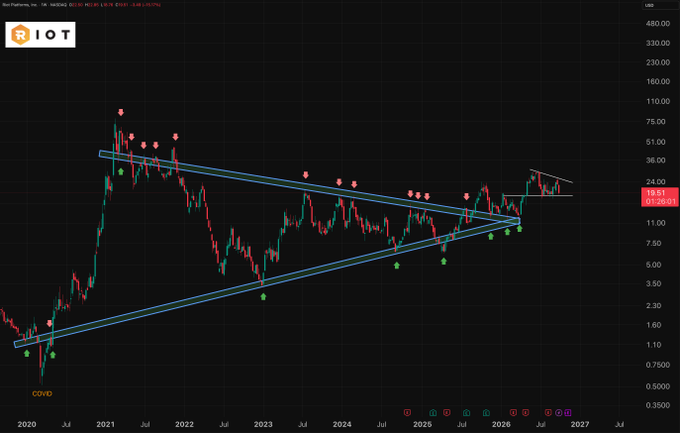Click the 75.00 price axis label
This screenshot has height=433, width=680.
(x=656, y=122)
